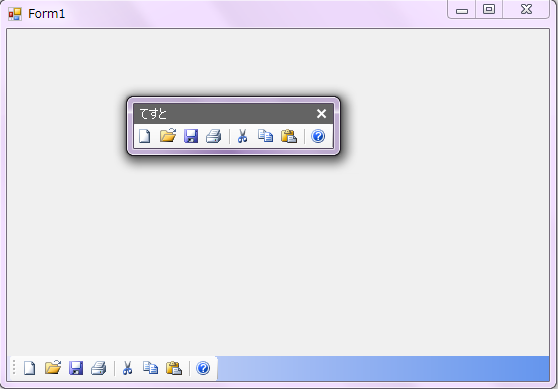Click Help question mark in bottom docked toolbar
The image size is (558, 389).
pyautogui.click(x=203, y=368)
